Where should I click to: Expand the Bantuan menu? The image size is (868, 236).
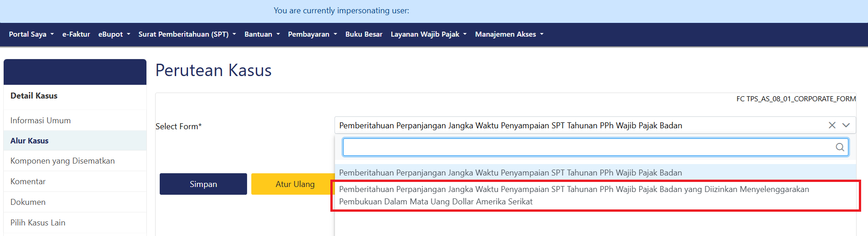click(x=262, y=34)
